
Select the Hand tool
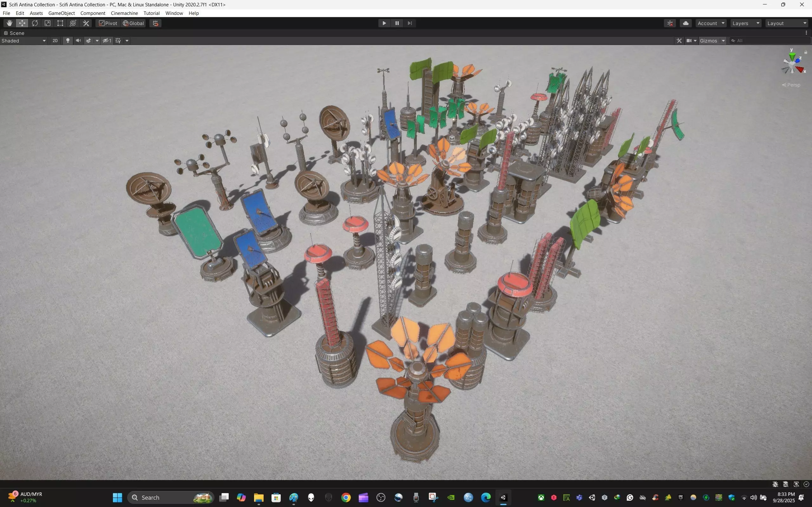point(9,23)
